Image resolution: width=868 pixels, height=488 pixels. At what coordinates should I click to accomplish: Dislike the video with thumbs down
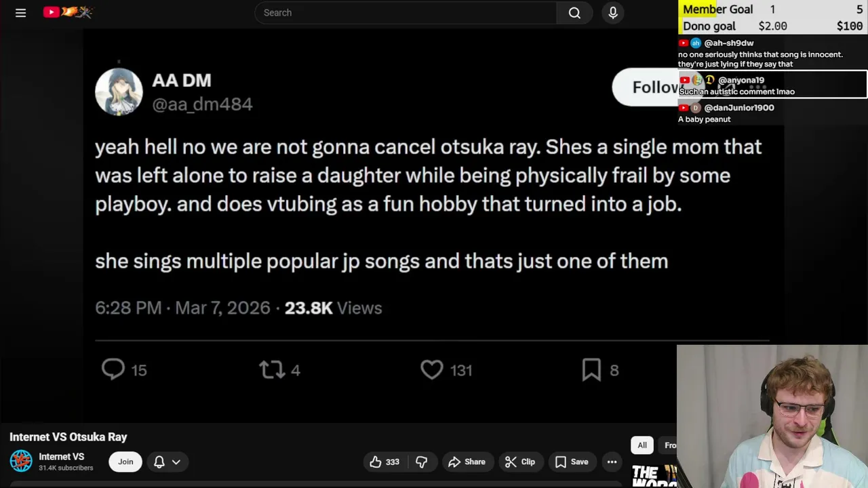[421, 462]
